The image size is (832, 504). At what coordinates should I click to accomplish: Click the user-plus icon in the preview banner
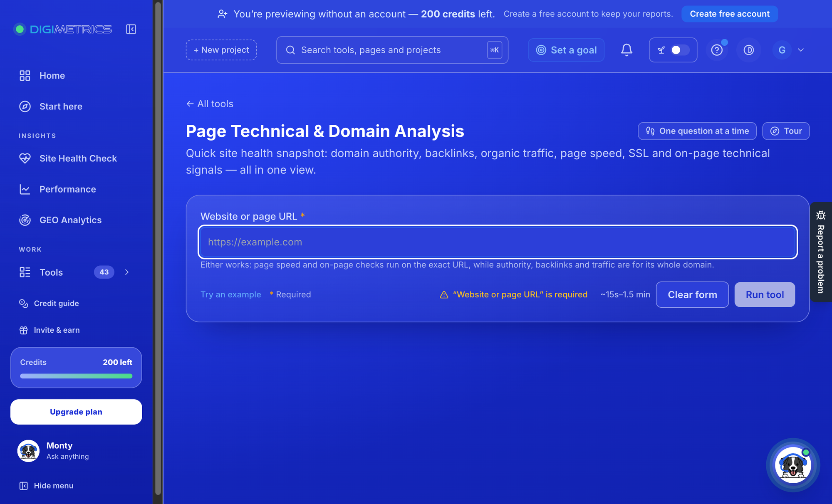click(x=223, y=14)
